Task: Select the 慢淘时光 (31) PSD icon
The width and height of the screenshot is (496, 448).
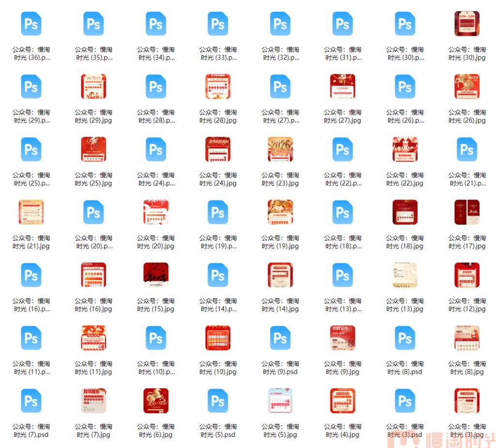Action: click(342, 24)
